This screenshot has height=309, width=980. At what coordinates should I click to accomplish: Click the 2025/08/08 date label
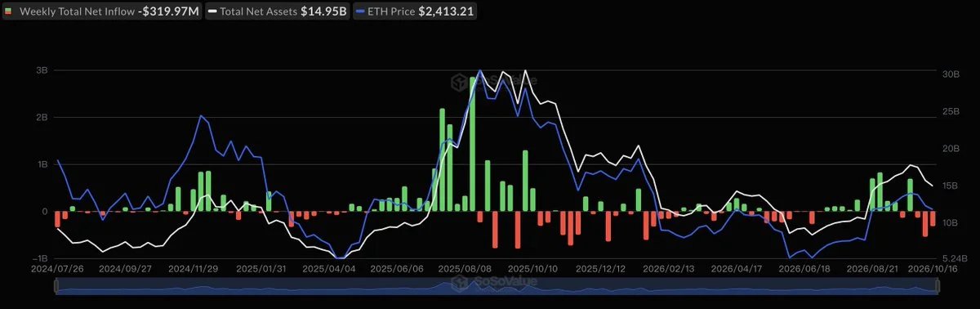click(465, 268)
